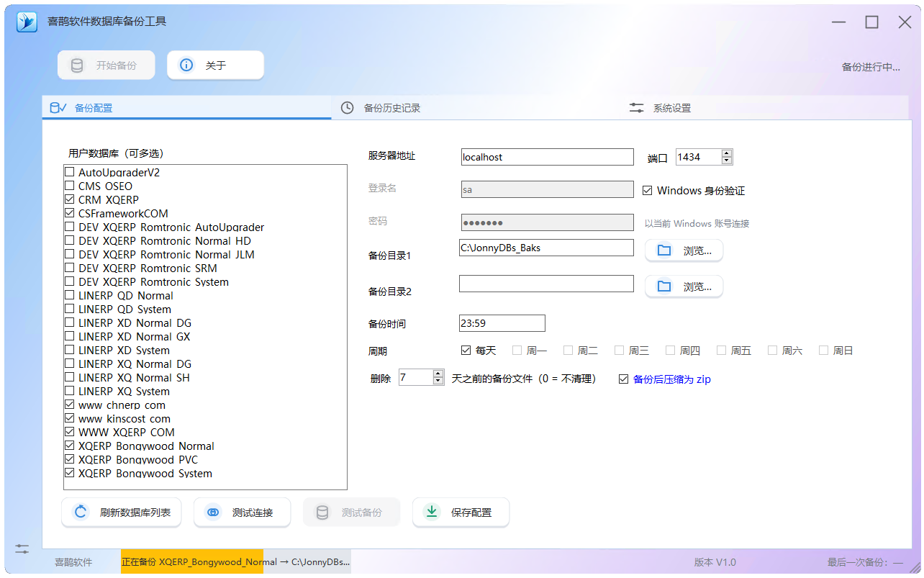Decrease the 删除 days value
The height and width of the screenshot is (578, 924).
tap(438, 381)
